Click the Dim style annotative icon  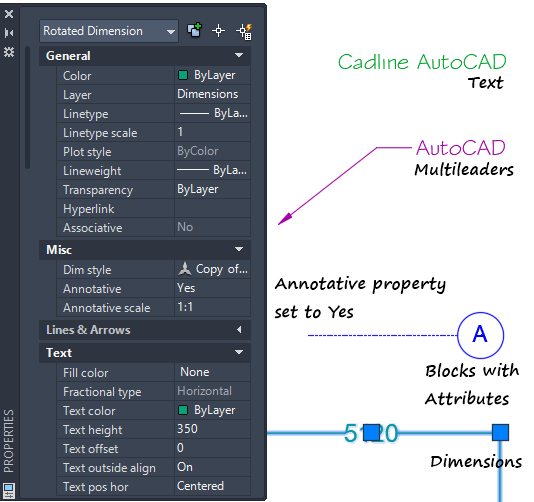point(185,269)
